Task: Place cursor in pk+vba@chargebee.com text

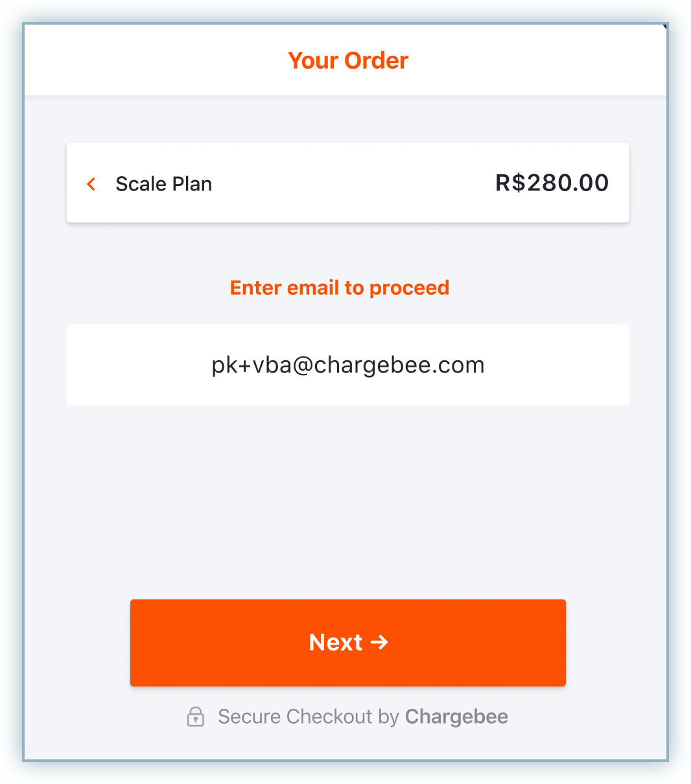Action: click(x=348, y=365)
